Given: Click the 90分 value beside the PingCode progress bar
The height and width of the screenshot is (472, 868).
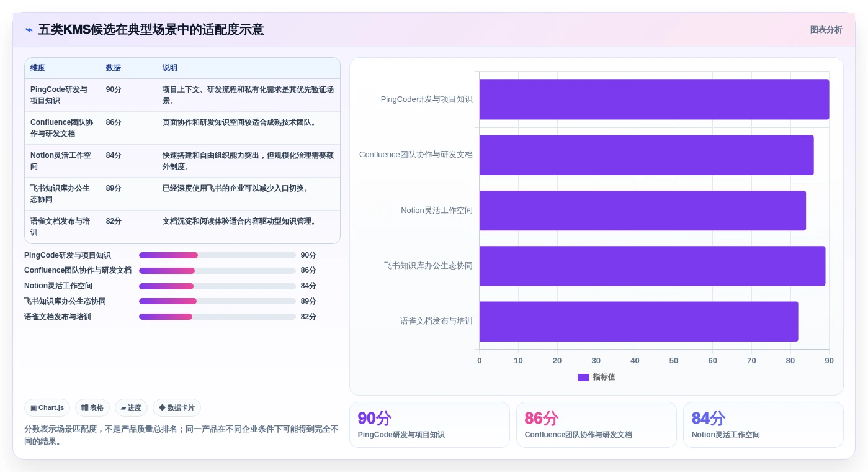Looking at the screenshot, I should click(x=308, y=255).
